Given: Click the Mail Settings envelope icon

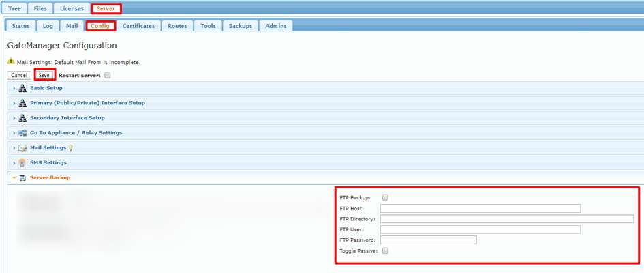Looking at the screenshot, I should 22,148.
